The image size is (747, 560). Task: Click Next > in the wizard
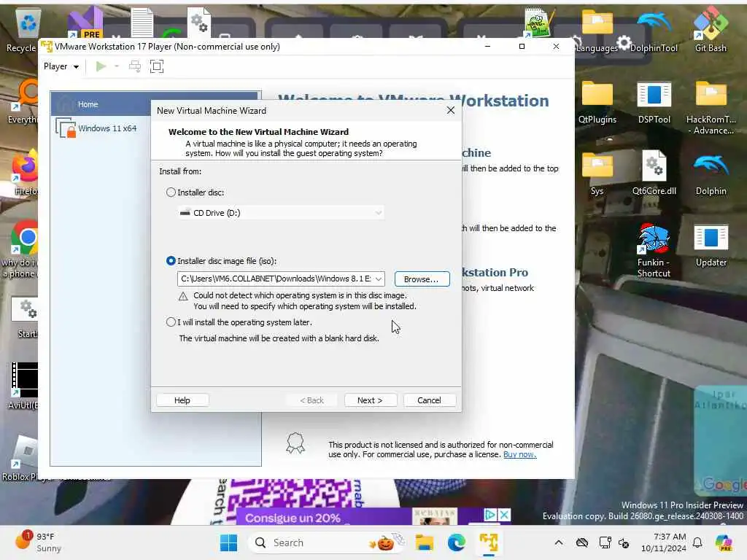coord(370,400)
